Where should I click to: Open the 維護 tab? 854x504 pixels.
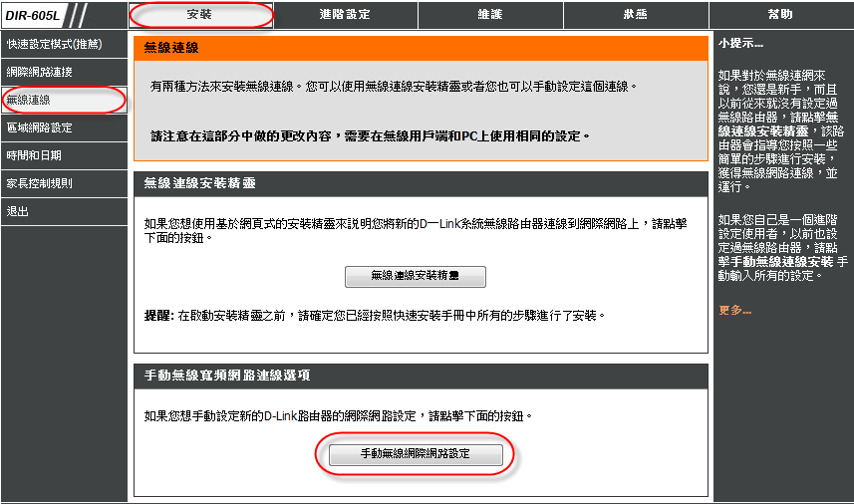pos(490,15)
